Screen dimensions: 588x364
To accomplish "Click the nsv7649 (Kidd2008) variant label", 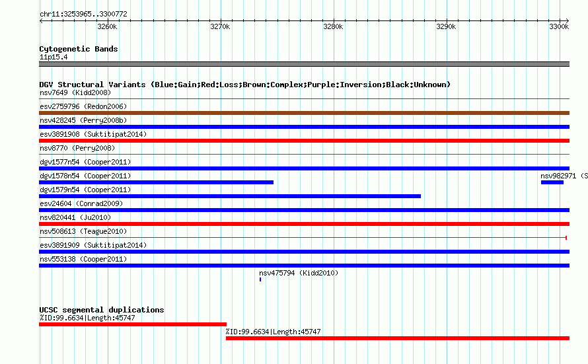I will tap(75, 92).
